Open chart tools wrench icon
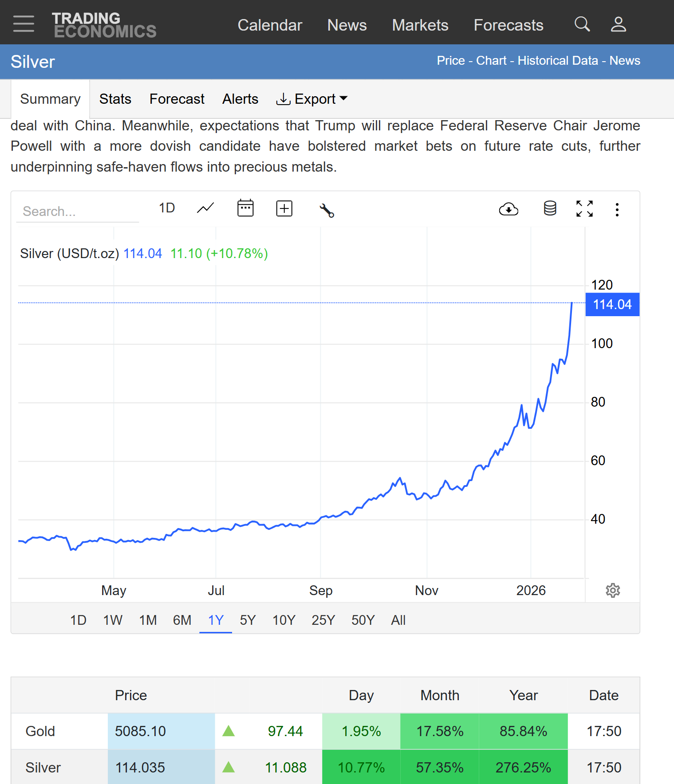This screenshot has width=674, height=784. (327, 210)
